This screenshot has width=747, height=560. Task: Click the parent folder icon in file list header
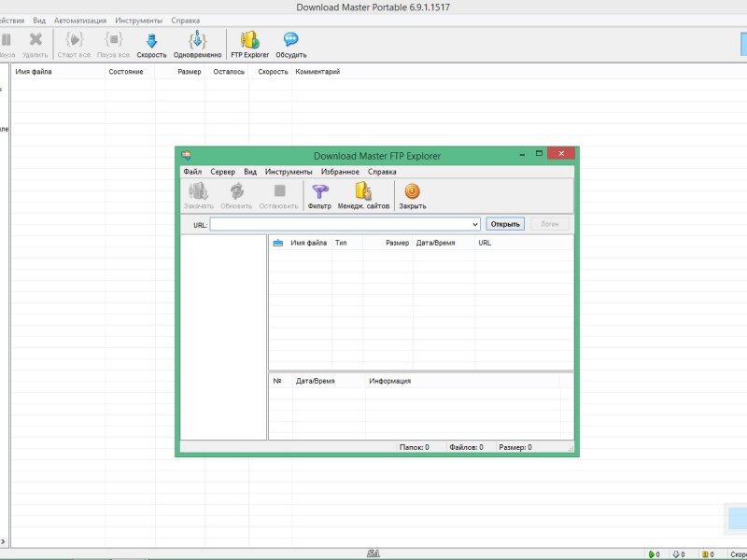pos(277,243)
